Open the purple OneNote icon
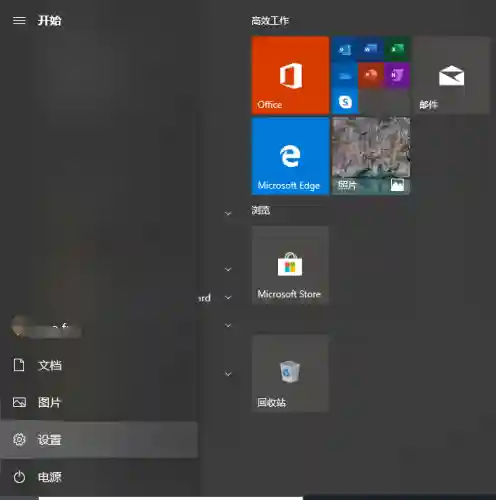The height and width of the screenshot is (500, 496). pyautogui.click(x=397, y=75)
